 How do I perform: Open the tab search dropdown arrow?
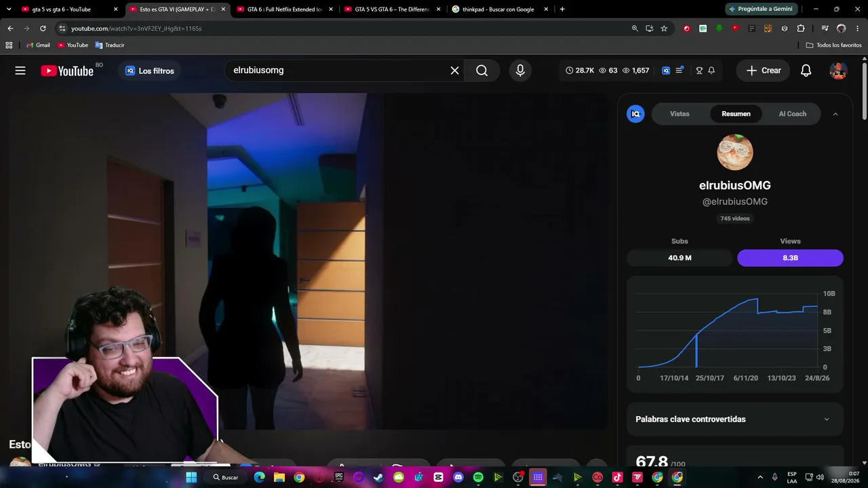(9, 9)
